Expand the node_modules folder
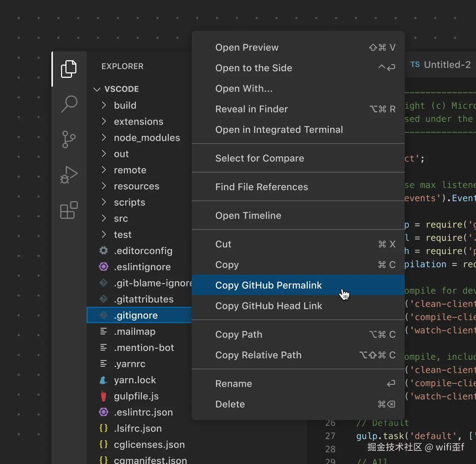 (x=104, y=138)
